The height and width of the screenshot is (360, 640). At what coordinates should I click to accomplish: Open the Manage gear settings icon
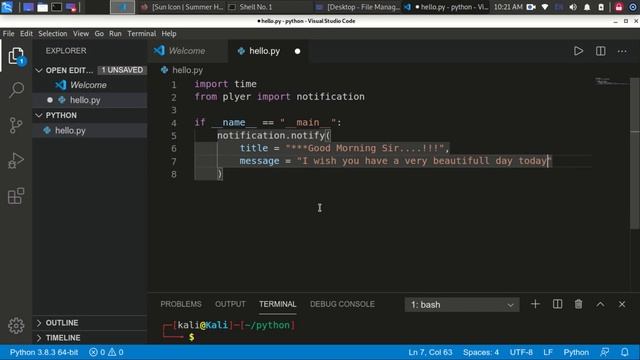tap(16, 325)
